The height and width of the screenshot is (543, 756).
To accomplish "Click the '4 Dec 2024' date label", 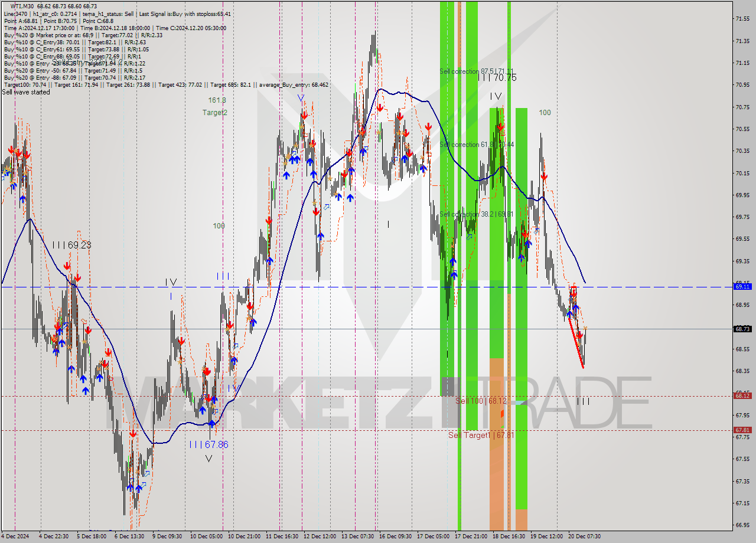I will [14, 537].
